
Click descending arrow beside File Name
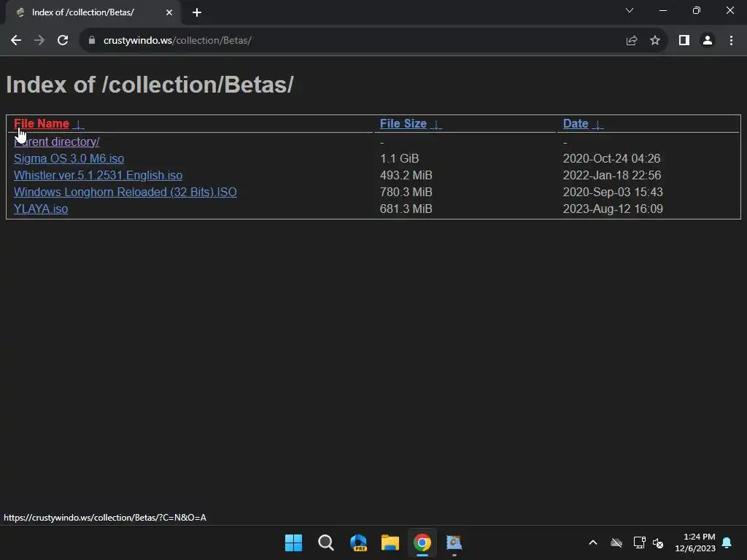79,124
